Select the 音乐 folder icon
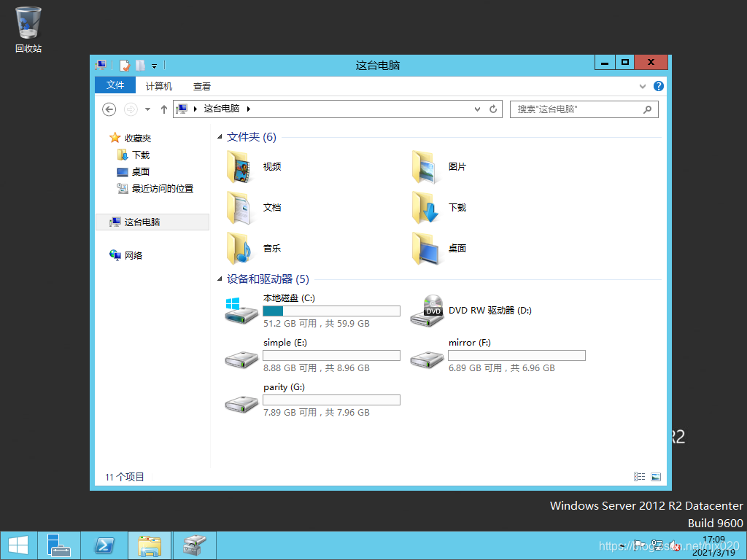 click(x=239, y=248)
